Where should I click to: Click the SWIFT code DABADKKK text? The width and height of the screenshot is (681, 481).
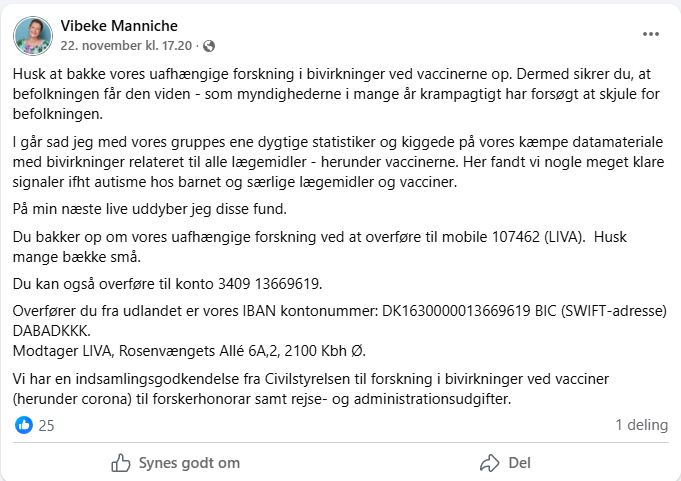[x=52, y=331]
